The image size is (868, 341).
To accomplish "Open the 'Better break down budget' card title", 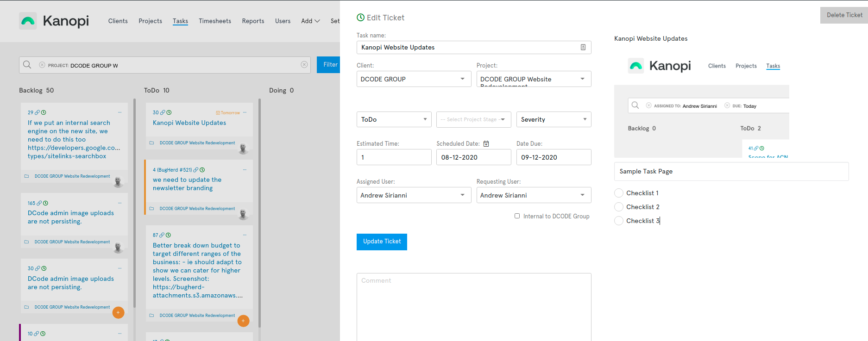I will [x=198, y=270].
